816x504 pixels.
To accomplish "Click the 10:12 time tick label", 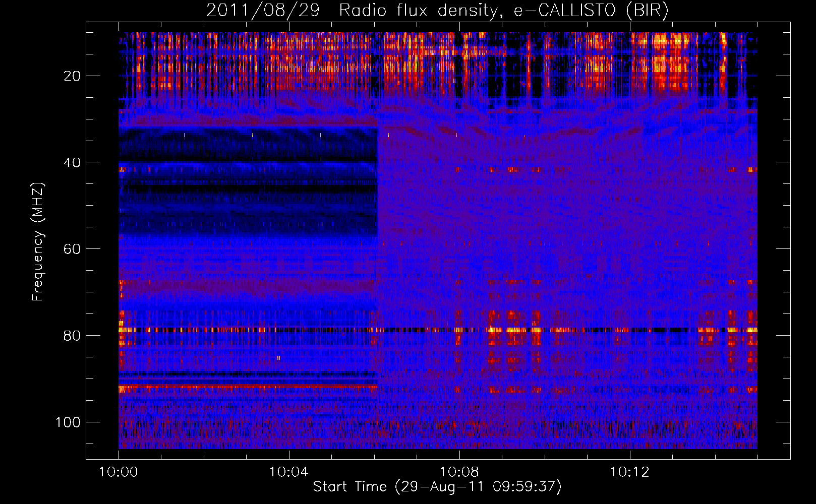I will coord(629,472).
